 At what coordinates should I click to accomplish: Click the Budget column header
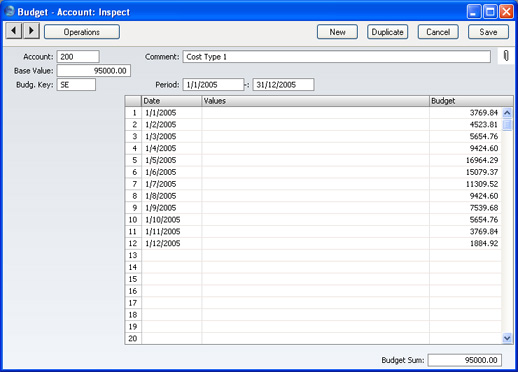tap(471, 101)
